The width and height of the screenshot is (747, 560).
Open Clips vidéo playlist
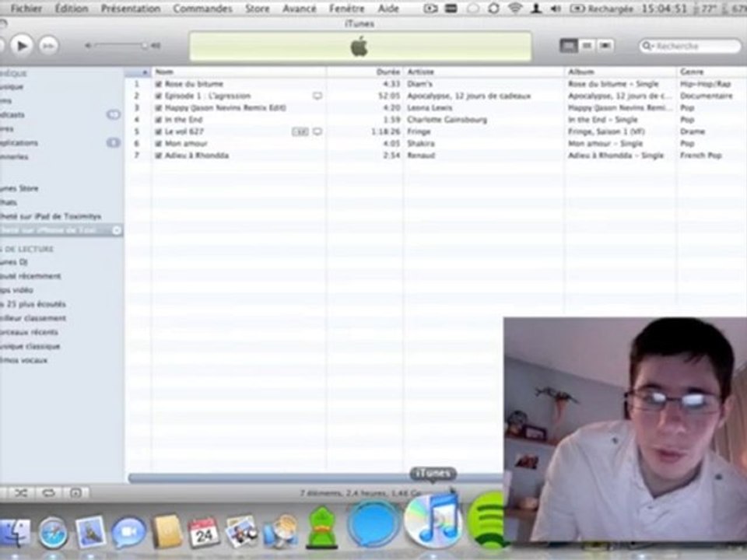click(x=16, y=289)
